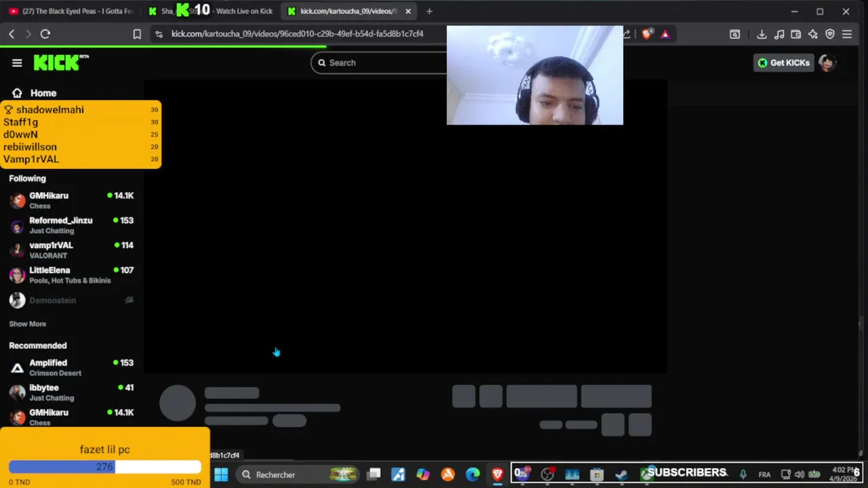Open Brave VPN shield icon
This screenshot has height=488, width=868.
pos(830,34)
